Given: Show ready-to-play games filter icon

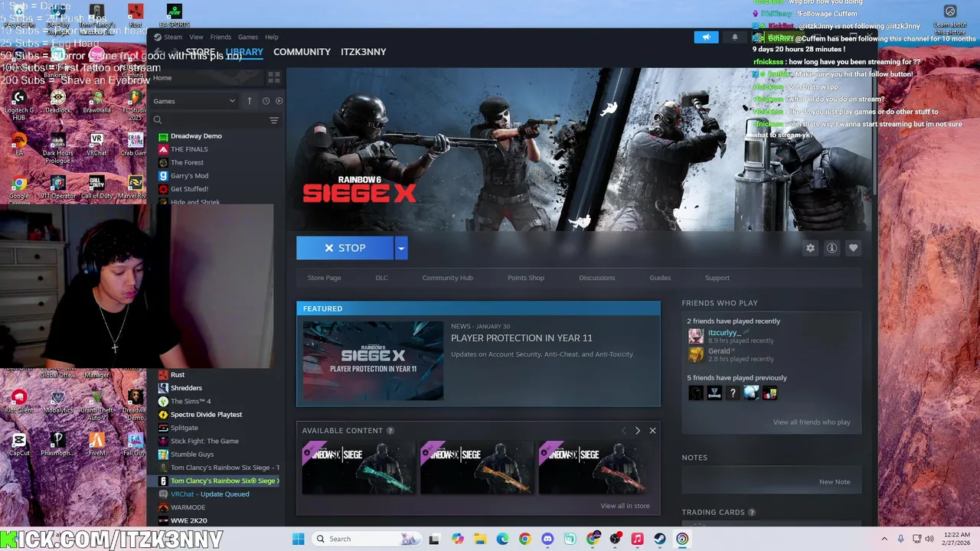Looking at the screenshot, I should coord(279,101).
